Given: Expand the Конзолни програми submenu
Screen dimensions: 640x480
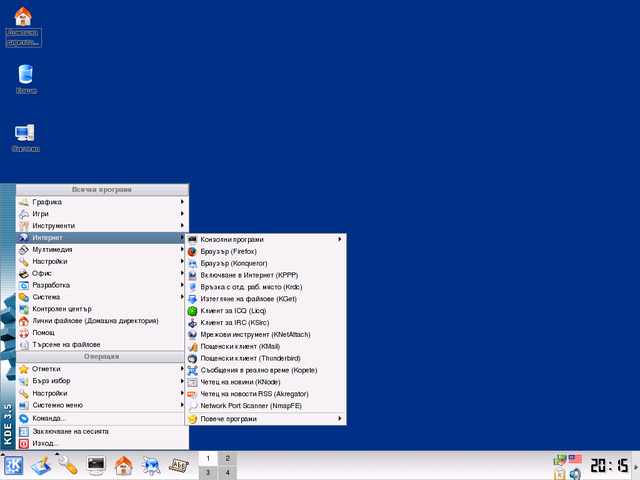Looking at the screenshot, I should point(266,240).
